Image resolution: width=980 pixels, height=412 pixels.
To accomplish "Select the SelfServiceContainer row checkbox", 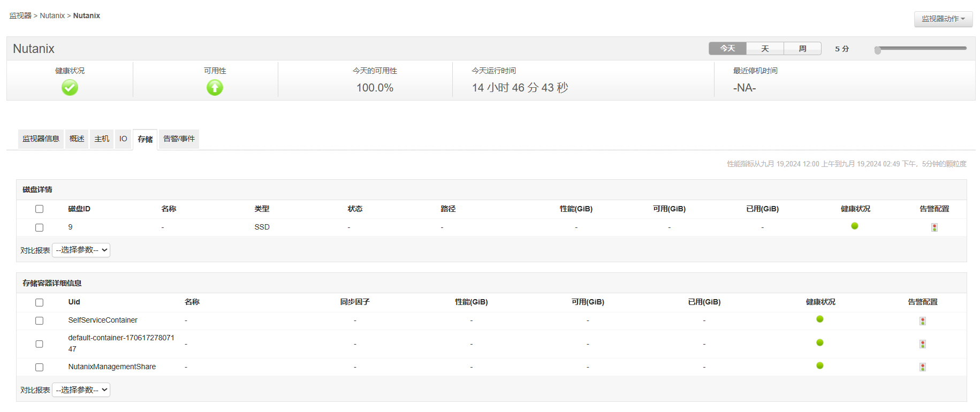I will [39, 321].
